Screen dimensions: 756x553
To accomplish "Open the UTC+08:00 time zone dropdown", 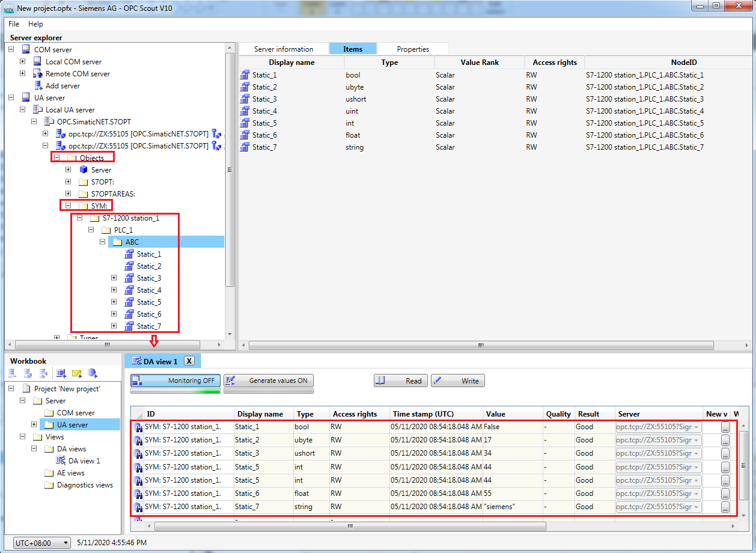I will click(x=41, y=543).
